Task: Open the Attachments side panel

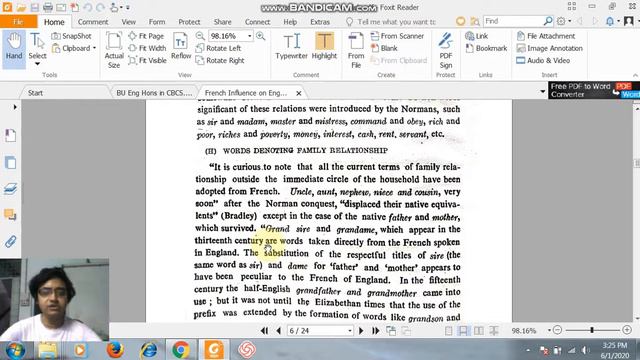Action: 10,242
